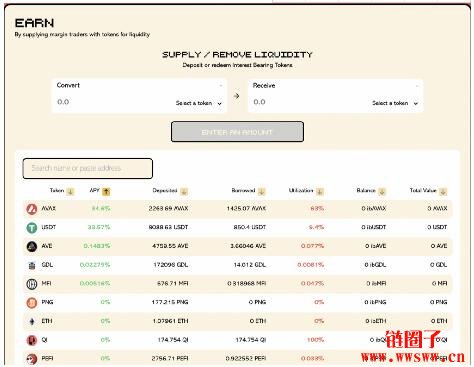474x367 pixels.
Task: Toggle sort on Utilization column
Action: [320, 191]
